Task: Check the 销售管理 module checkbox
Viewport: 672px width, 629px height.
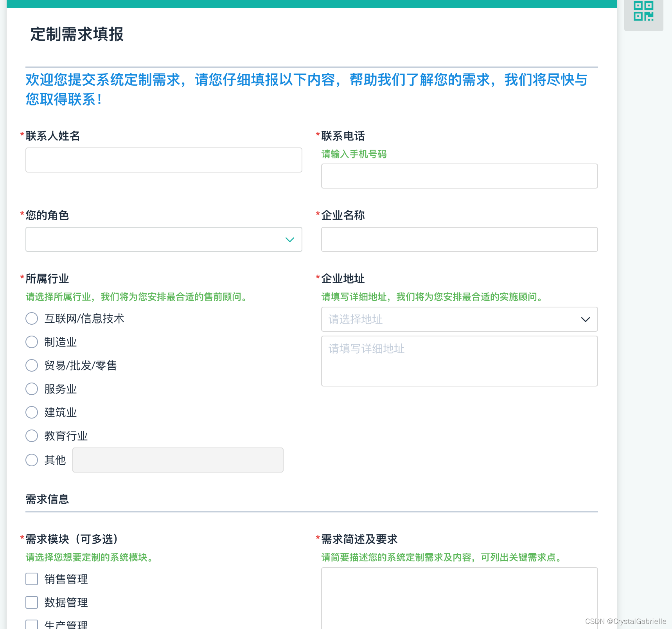Action: [31, 579]
